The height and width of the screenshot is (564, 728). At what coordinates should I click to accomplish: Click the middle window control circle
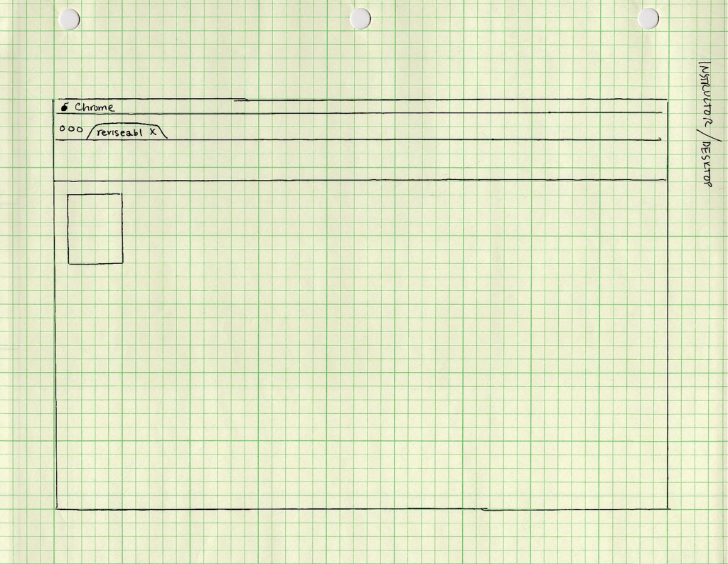(x=71, y=130)
